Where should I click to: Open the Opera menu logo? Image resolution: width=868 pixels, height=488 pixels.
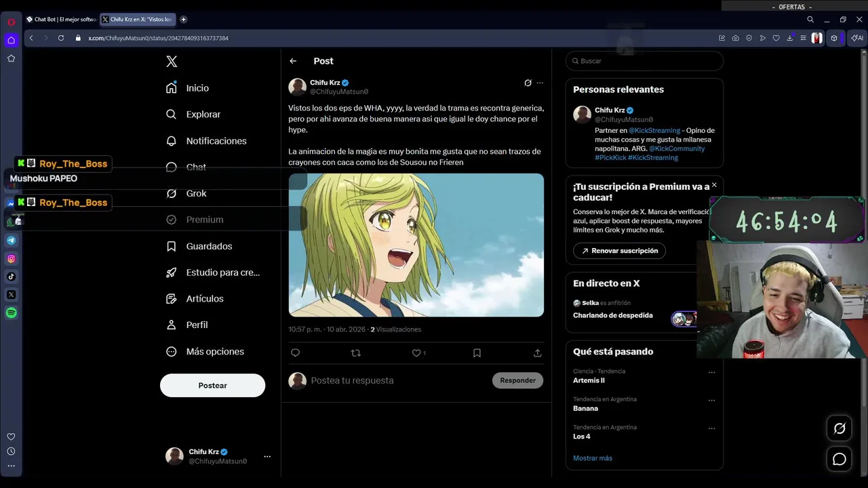tap(11, 22)
